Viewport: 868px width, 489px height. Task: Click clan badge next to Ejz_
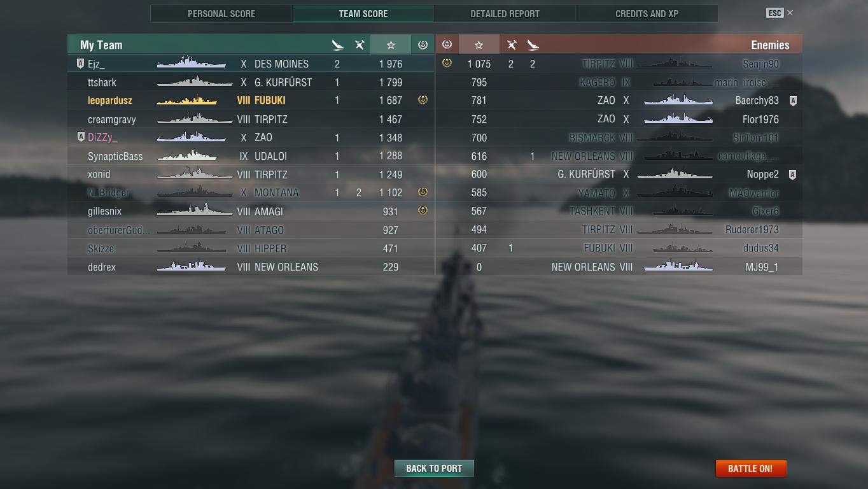tap(80, 64)
